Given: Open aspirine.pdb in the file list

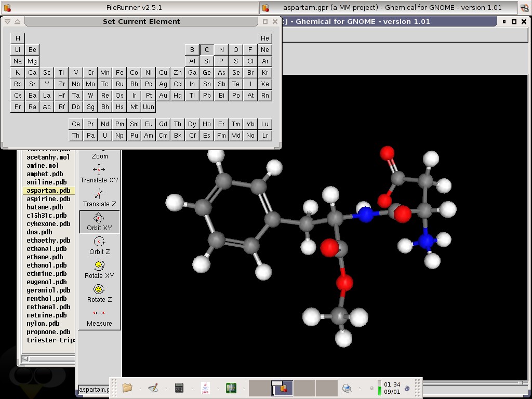Looking at the screenshot, I should [48, 199].
